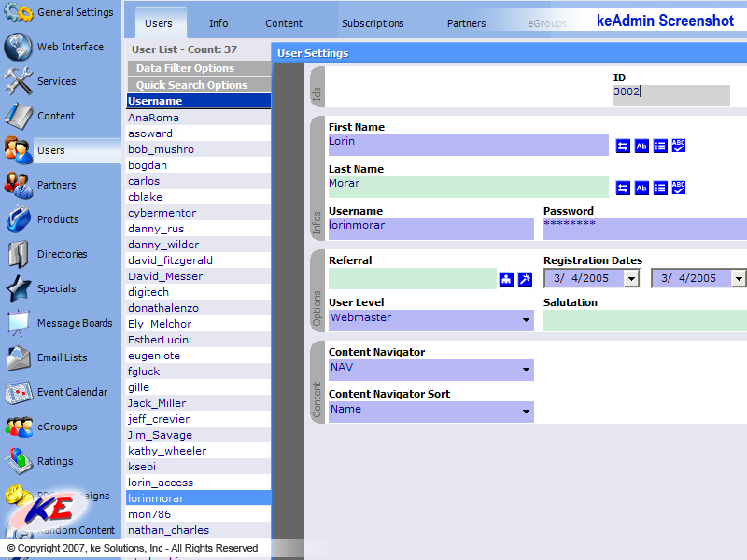This screenshot has width=747, height=560.
Task: Select user kathy_wheeler in the list
Action: click(x=199, y=451)
